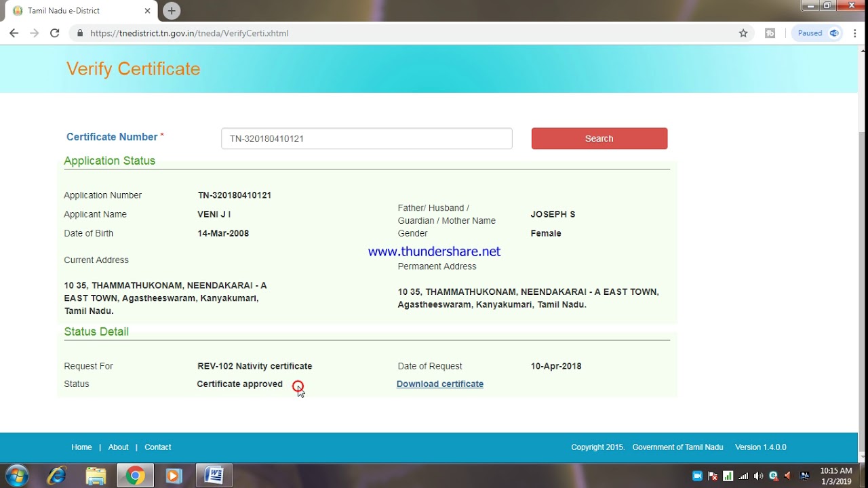
Task: Click the Certificate approved status text
Action: click(239, 384)
